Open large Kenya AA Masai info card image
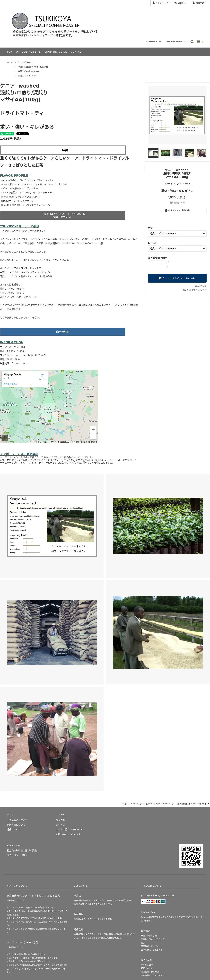210x980 pixels. [x=52, y=526]
